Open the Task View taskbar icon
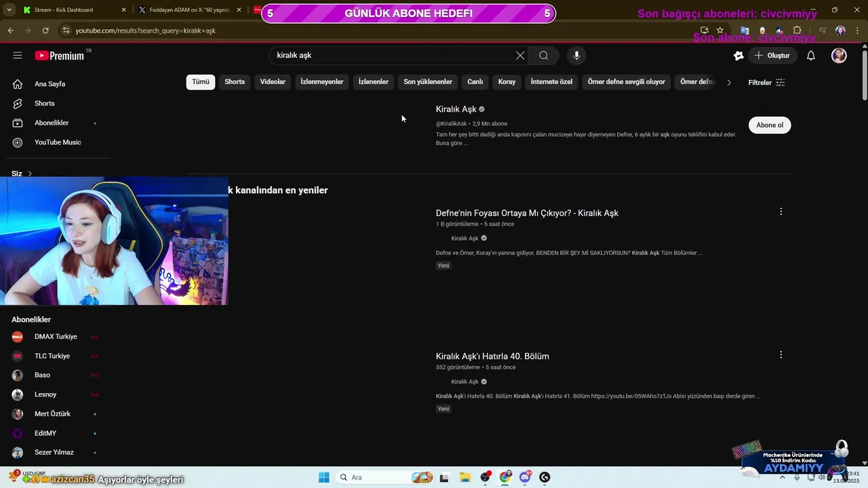 pos(444,477)
